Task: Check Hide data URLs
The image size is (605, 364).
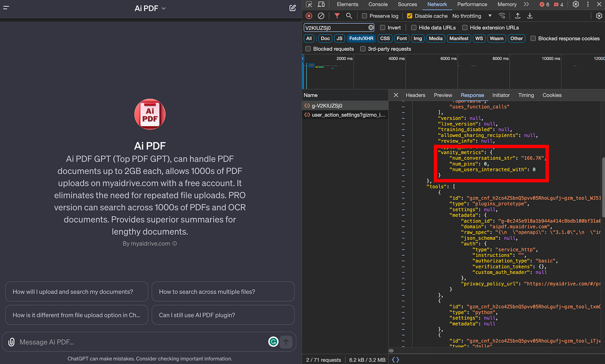Action: pos(414,27)
